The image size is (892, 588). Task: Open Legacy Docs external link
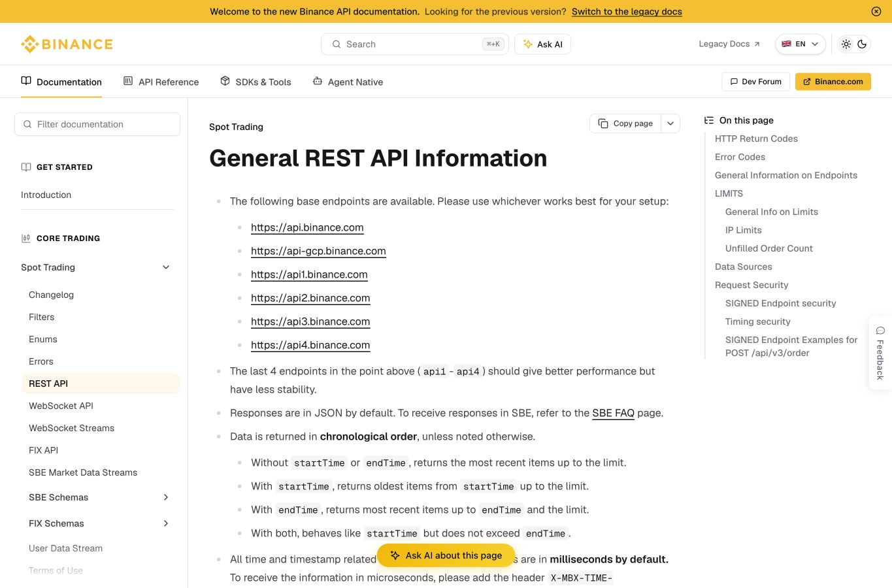click(729, 44)
